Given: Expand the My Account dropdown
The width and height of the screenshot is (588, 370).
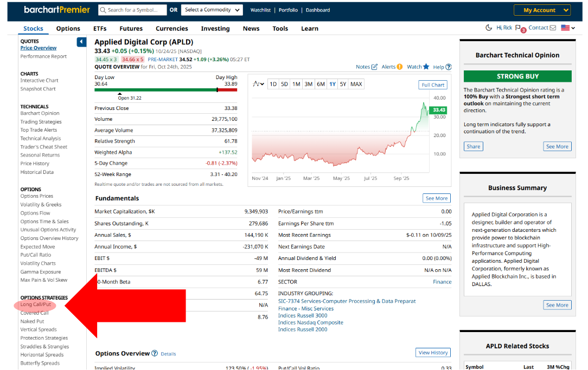Looking at the screenshot, I should (x=542, y=10).
